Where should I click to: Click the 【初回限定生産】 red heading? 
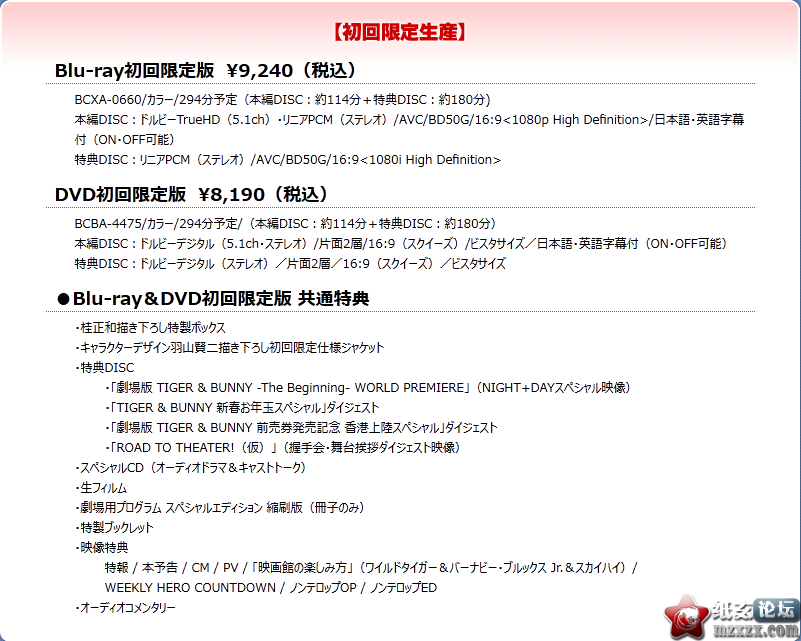[399, 32]
